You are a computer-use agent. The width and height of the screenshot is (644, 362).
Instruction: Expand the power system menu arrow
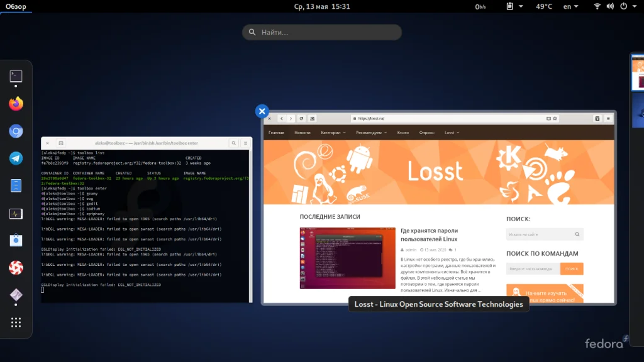635,6
